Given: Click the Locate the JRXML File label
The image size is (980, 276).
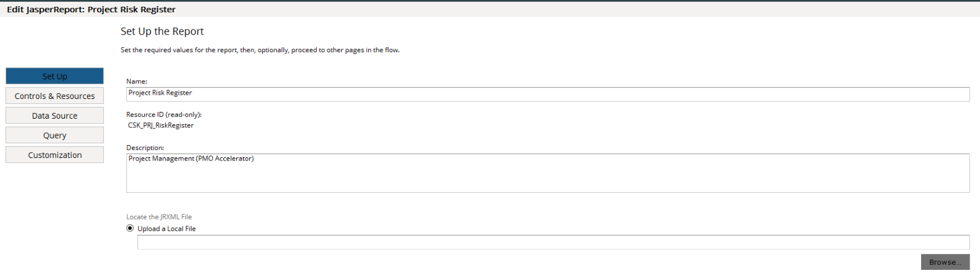Looking at the screenshot, I should pos(159,217).
